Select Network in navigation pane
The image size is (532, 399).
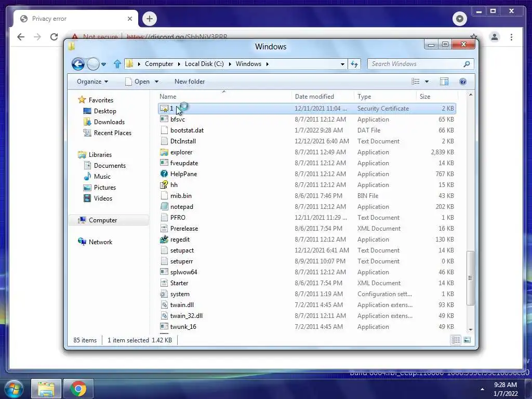click(100, 242)
